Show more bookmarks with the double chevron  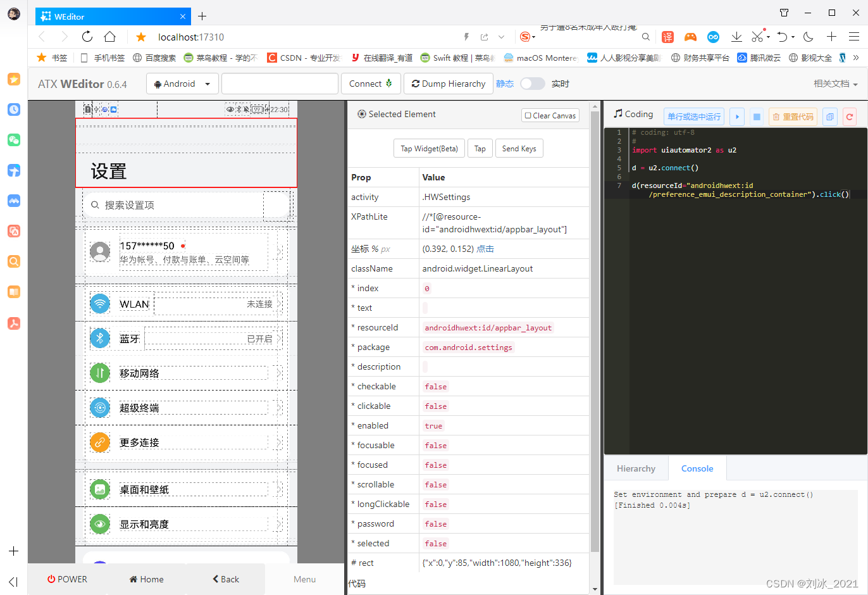pos(856,58)
